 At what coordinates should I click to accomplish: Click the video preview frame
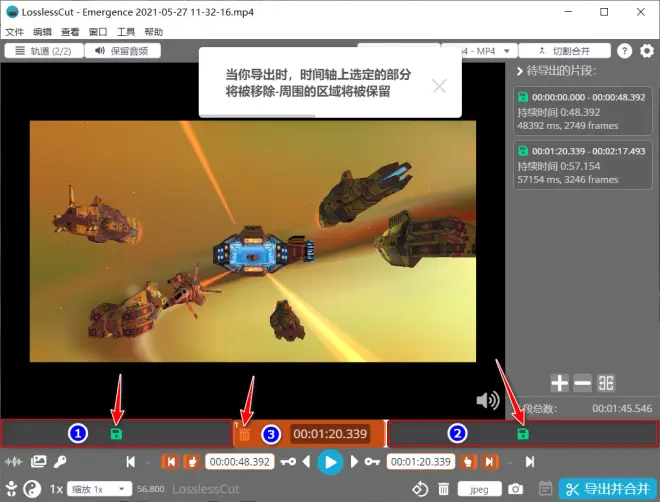pos(253,241)
